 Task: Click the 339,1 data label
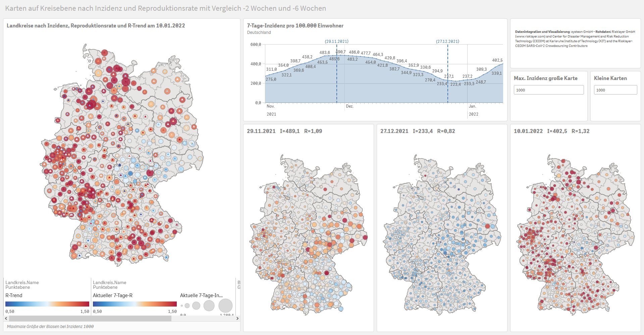(496, 73)
